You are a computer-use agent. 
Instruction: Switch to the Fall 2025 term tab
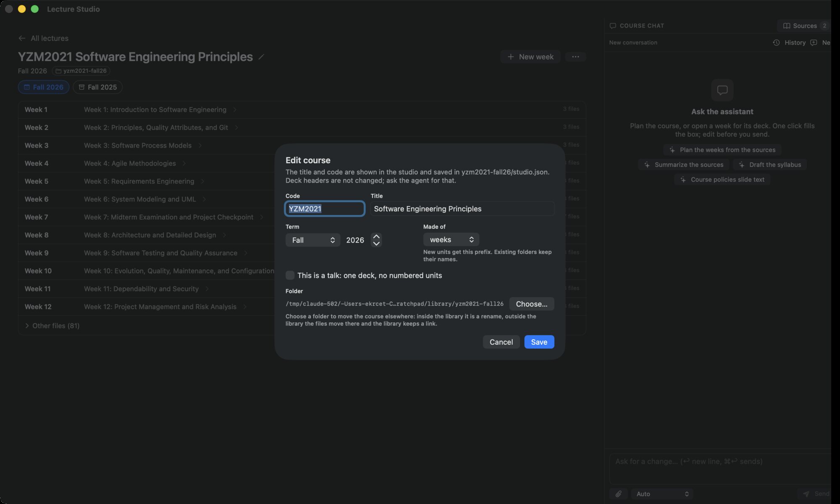point(97,87)
